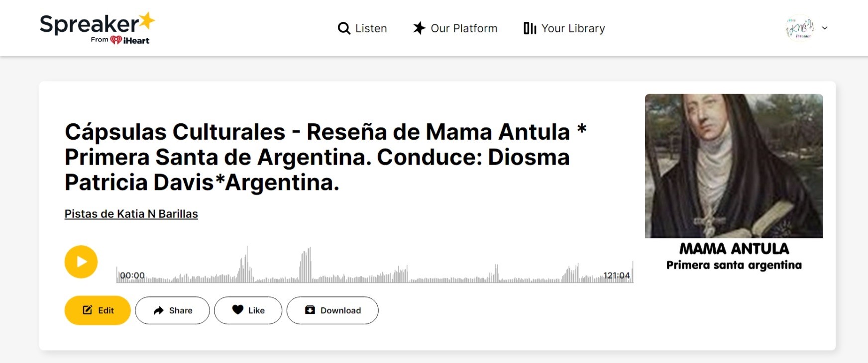Open Pistas de Katia N Barillas link
868x363 pixels.
point(131,214)
